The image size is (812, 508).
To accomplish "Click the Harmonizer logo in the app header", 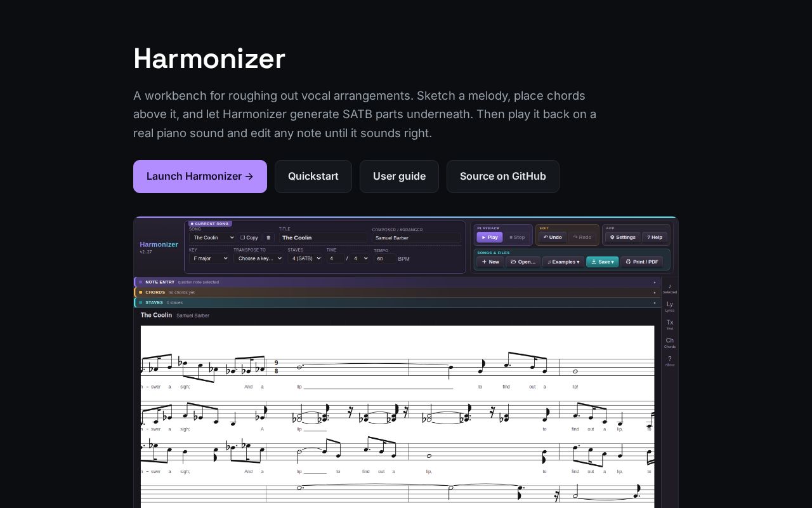I will [x=159, y=244].
